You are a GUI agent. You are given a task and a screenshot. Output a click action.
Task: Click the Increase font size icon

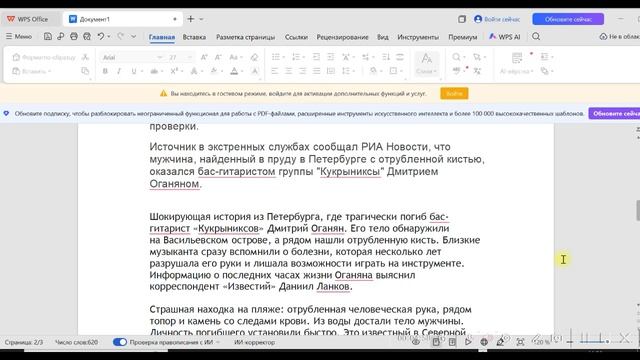[204, 58]
